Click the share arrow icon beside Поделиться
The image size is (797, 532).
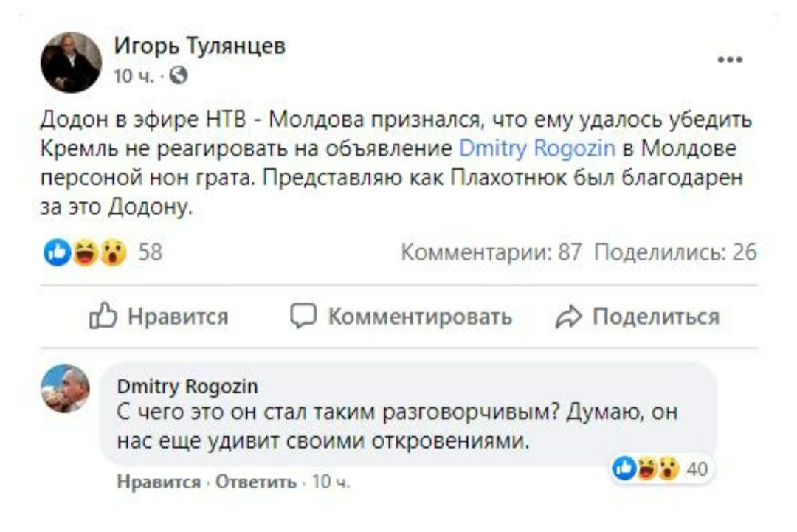point(567,314)
